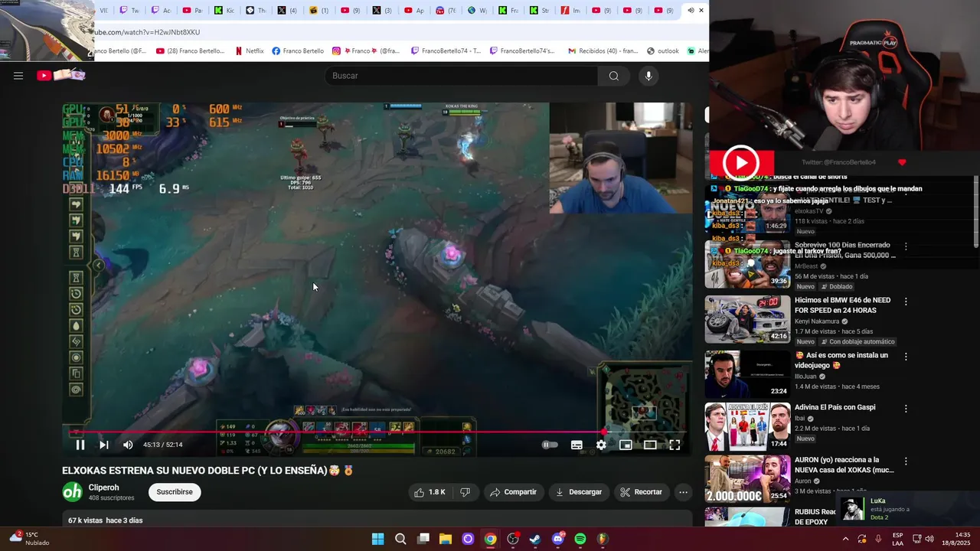Switch to the X (3) browser tab
Image resolution: width=980 pixels, height=551 pixels.
point(381,11)
